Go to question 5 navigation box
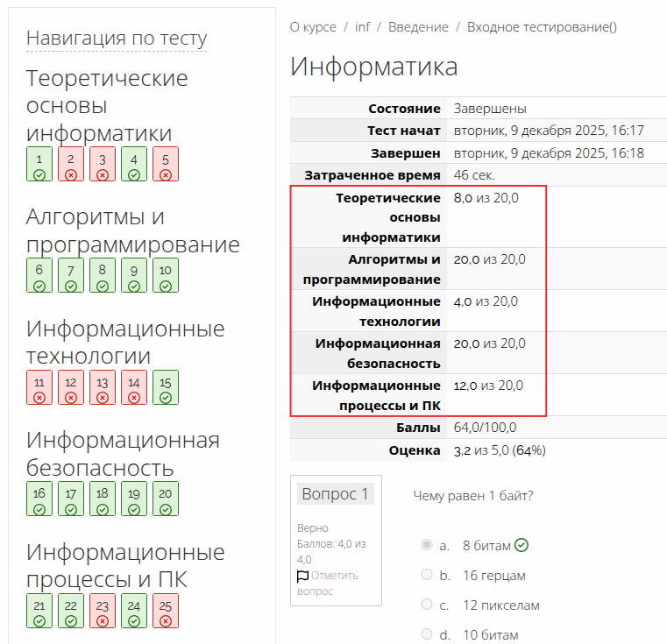This screenshot has height=644, width=667. [x=166, y=165]
